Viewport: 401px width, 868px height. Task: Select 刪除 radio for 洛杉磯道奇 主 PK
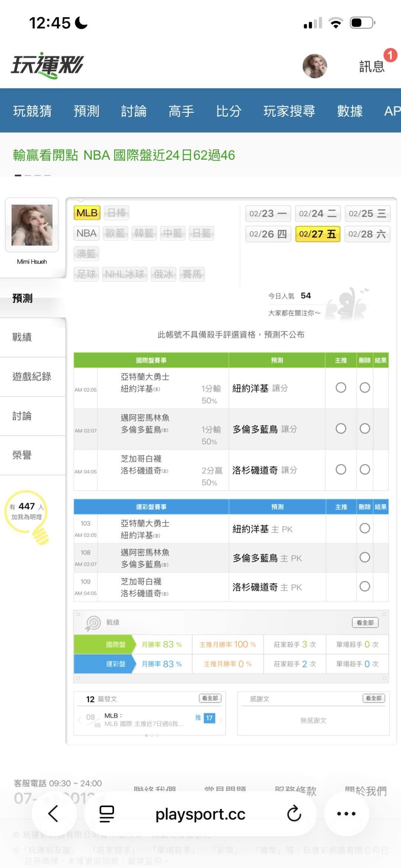(x=365, y=586)
